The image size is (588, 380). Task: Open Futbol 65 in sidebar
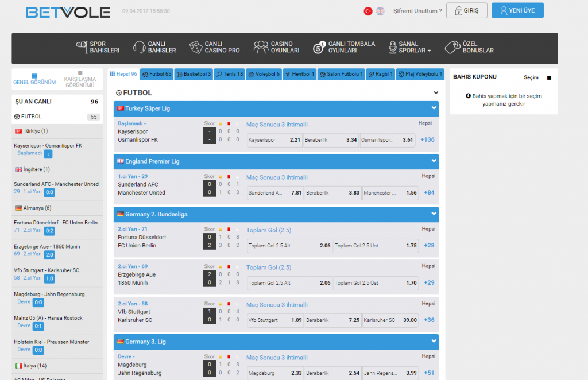click(57, 117)
